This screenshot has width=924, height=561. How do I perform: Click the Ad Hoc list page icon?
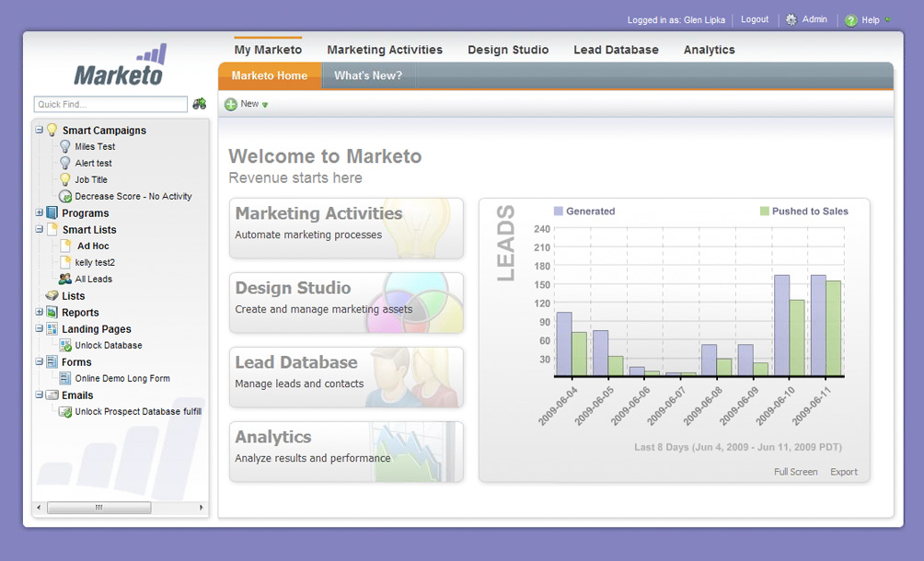point(65,246)
